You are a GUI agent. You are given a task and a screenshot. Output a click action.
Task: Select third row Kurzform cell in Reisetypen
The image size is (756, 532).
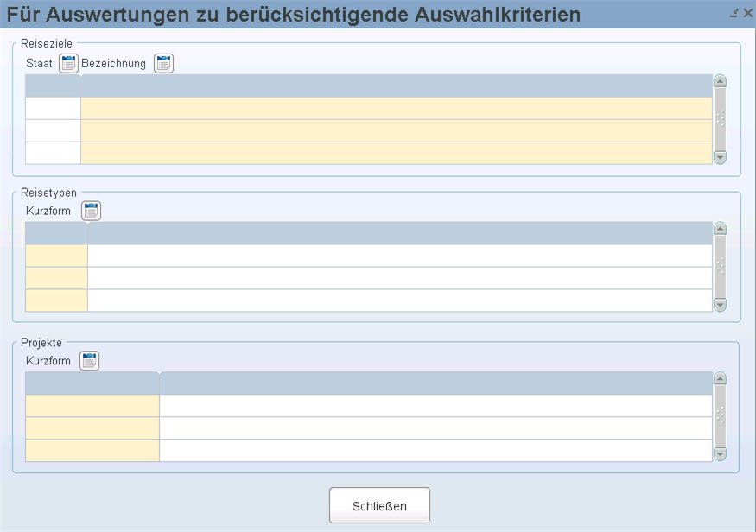pos(56,301)
